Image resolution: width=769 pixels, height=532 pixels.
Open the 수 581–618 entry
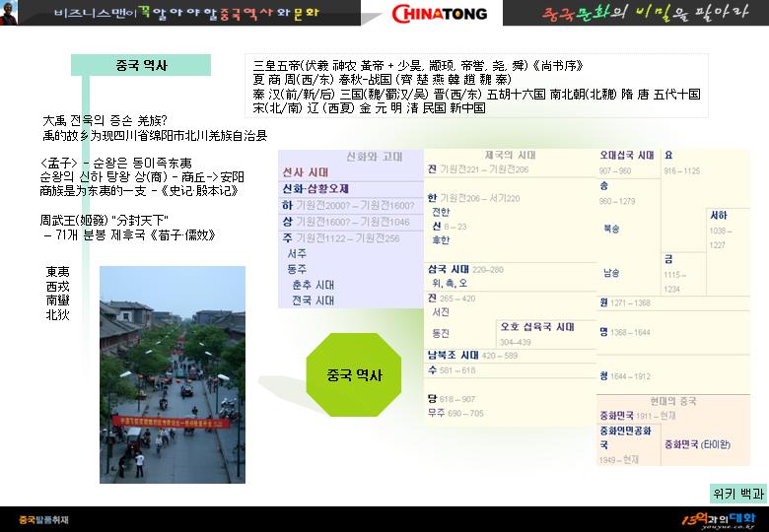(452, 370)
